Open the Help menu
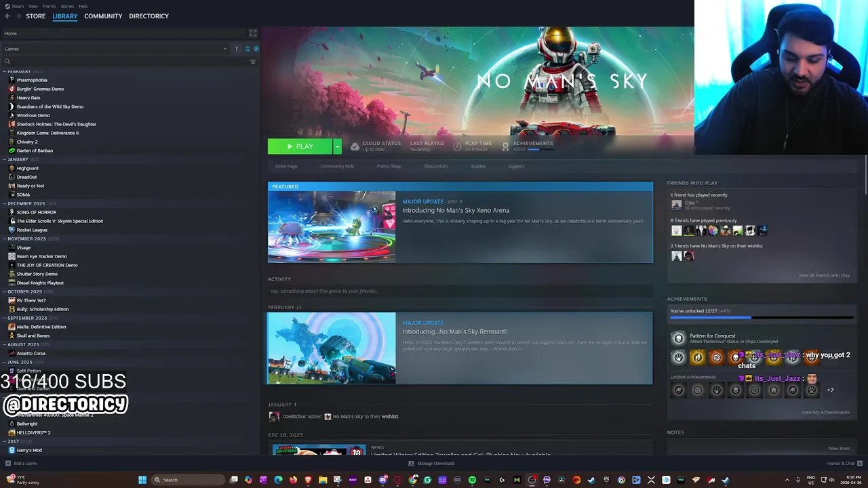 click(x=83, y=6)
